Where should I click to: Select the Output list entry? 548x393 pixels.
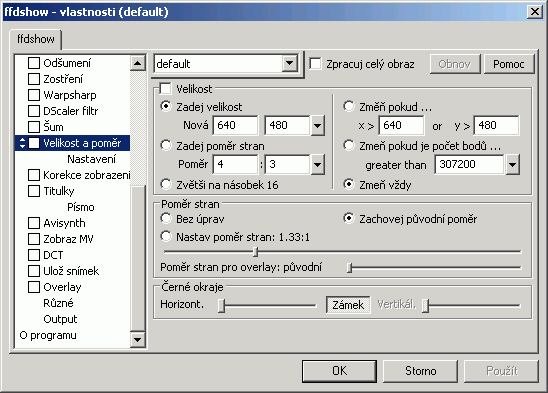click(60, 319)
